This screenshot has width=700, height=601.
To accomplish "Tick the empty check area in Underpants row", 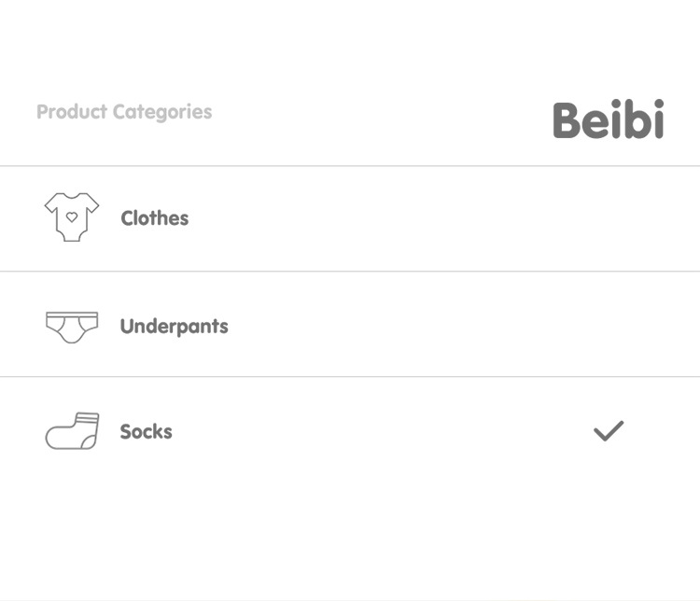I will [609, 326].
